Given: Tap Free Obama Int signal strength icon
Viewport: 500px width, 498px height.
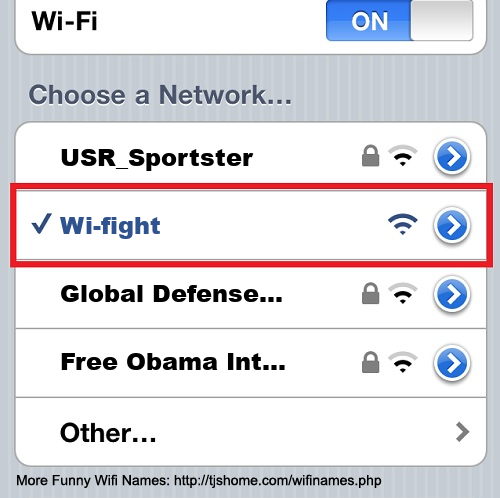Looking at the screenshot, I should point(403,362).
